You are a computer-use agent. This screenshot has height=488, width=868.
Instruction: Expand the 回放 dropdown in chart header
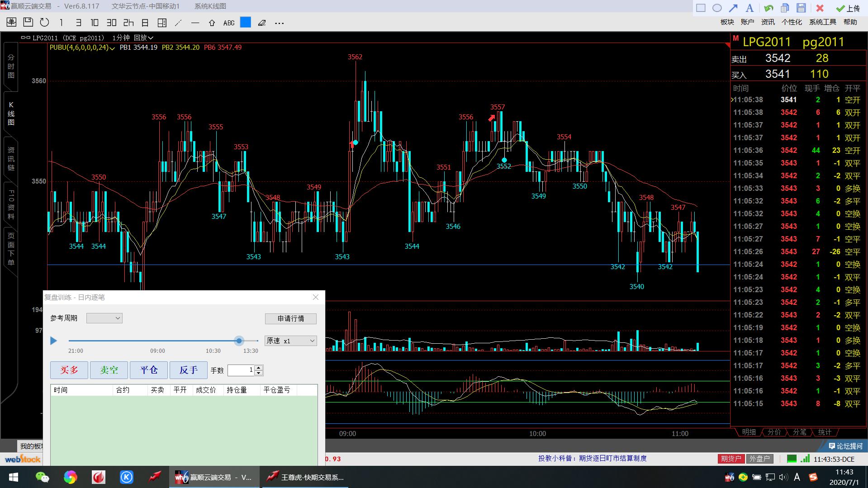143,38
